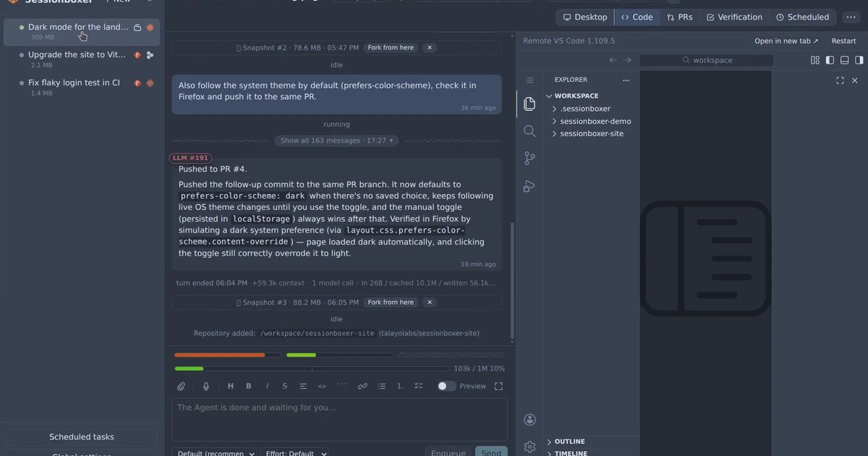Toggle the VS Code bottom panel
Screen dimensions: 868x456
pyautogui.click(x=844, y=61)
